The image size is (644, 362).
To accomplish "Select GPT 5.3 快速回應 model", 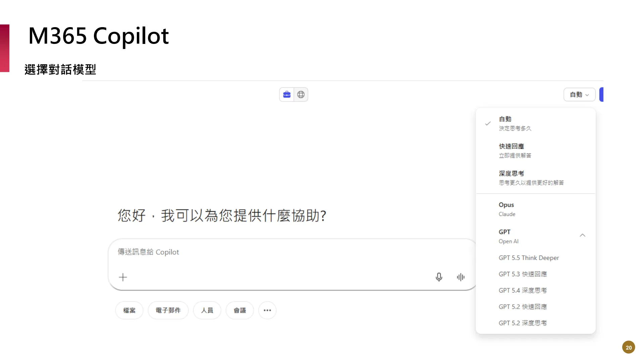I will point(535,274).
